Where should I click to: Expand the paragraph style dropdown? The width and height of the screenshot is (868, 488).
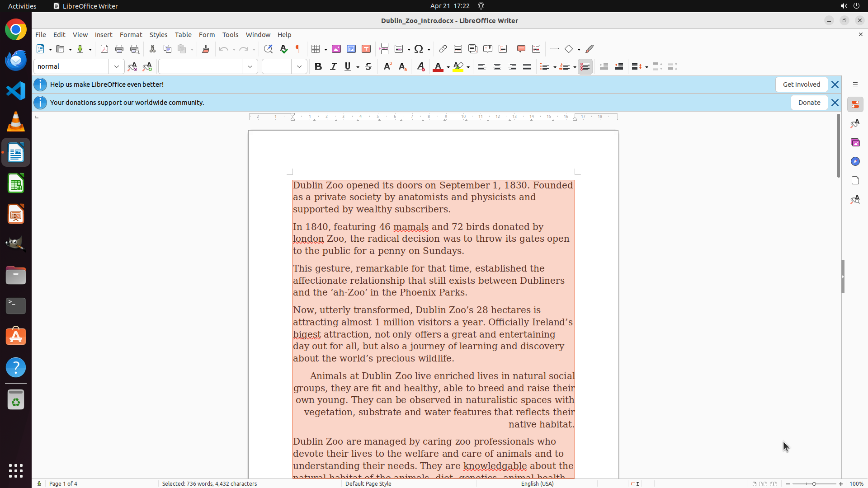pos(117,66)
